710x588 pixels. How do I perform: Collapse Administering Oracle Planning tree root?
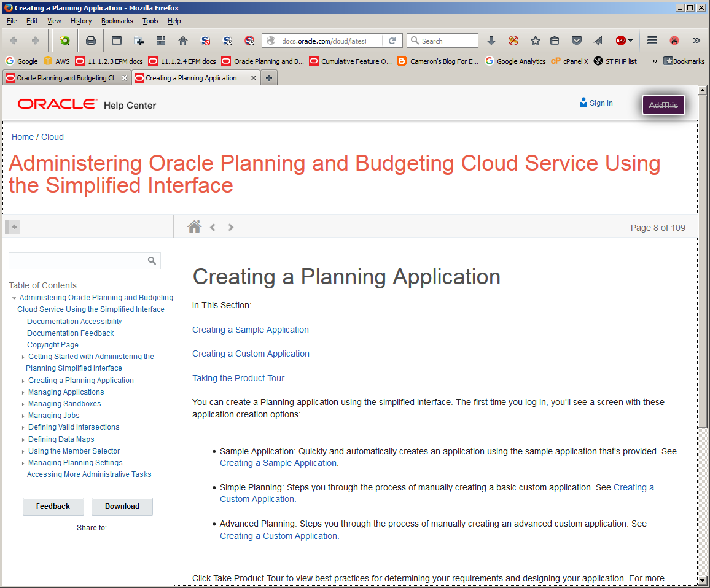pos(14,298)
